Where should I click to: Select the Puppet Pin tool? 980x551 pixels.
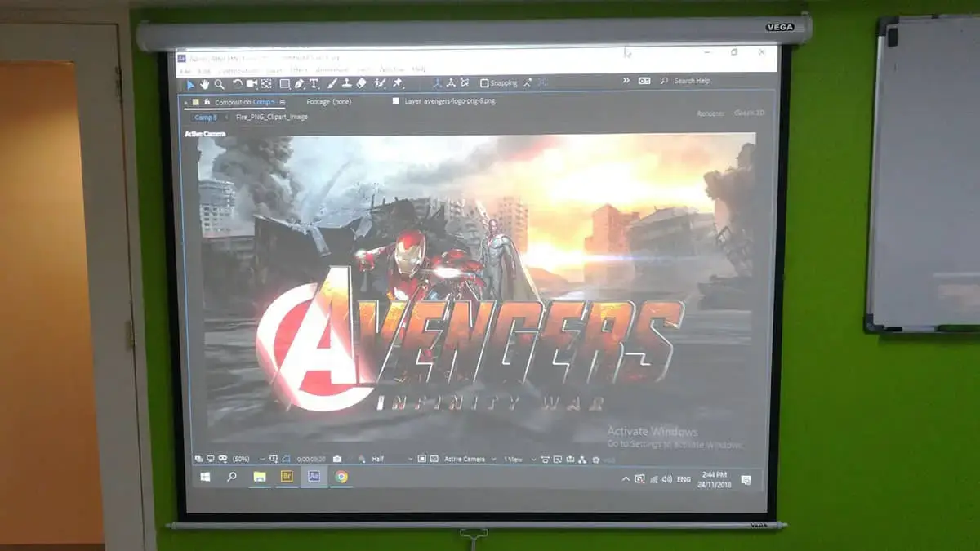[x=398, y=83]
